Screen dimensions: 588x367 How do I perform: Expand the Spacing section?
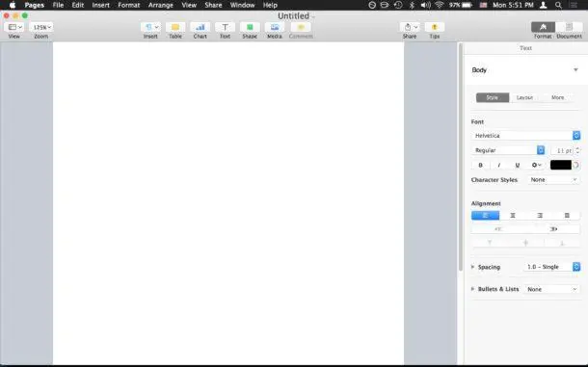click(x=473, y=267)
